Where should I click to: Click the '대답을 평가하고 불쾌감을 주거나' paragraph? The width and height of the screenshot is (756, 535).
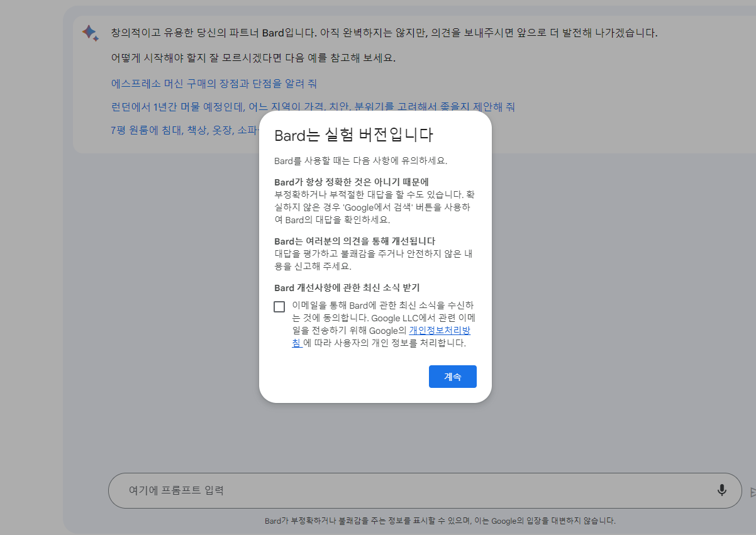375,260
